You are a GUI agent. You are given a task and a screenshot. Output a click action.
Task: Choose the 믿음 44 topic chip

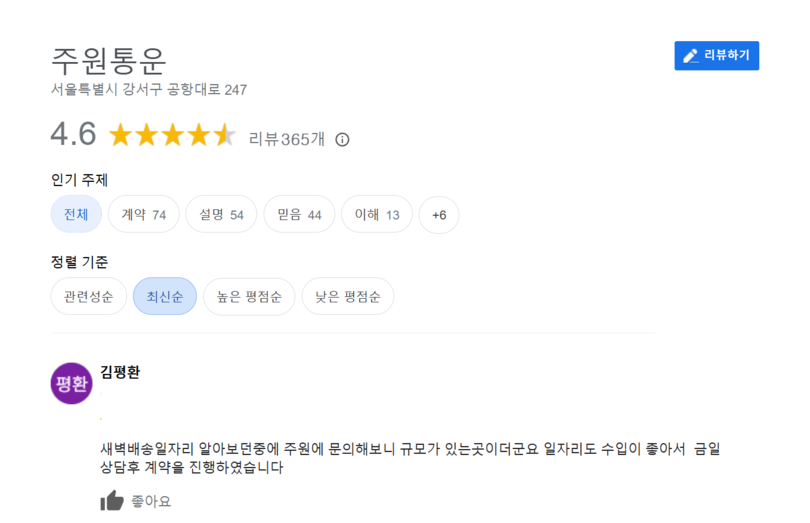point(299,214)
